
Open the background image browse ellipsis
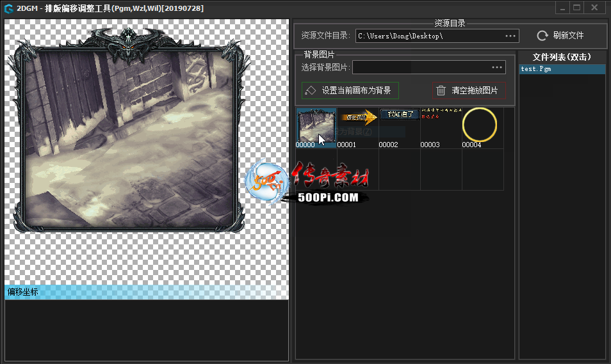tap(497, 67)
